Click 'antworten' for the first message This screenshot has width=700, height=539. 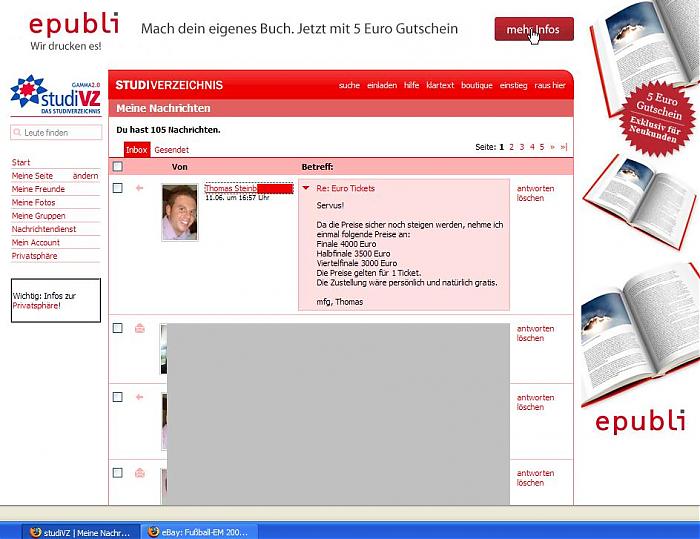click(x=535, y=188)
